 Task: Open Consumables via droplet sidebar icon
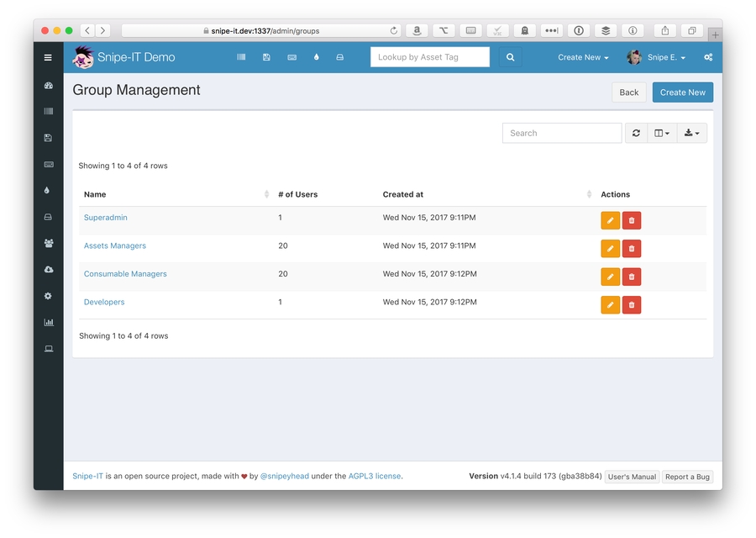(x=48, y=190)
